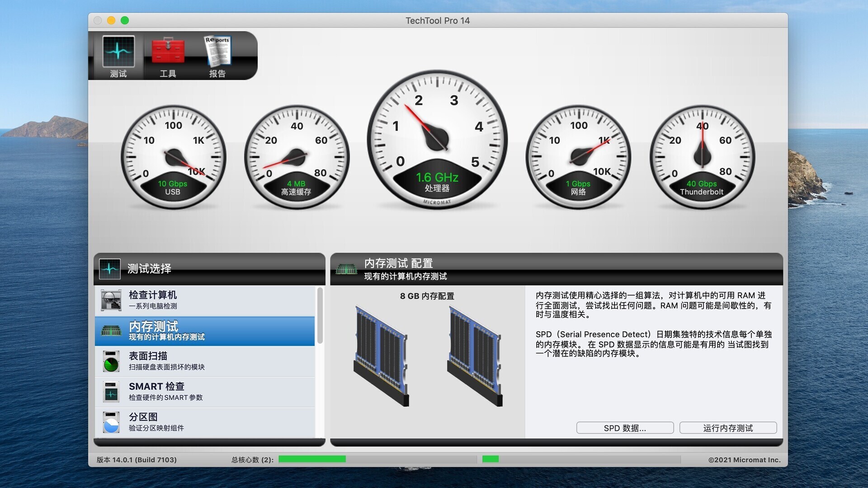Screen dimensions: 868x488
Task: Click the SMART 检查 drive icon
Action: point(111,392)
